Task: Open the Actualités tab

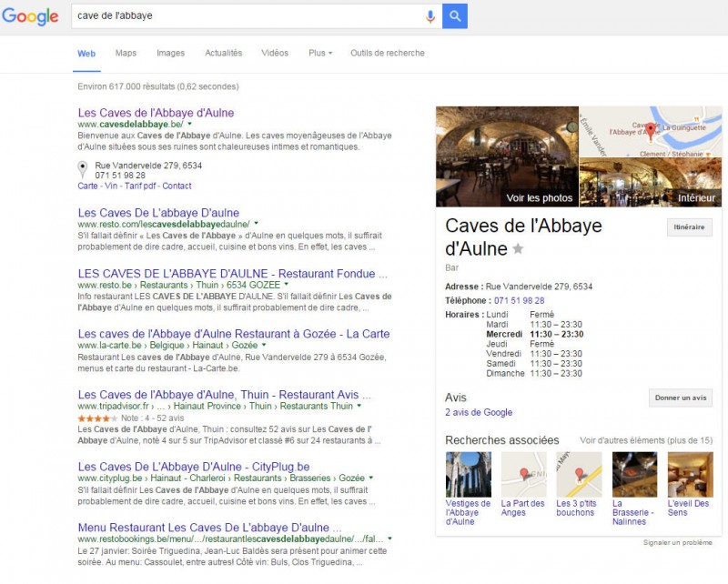Action: [x=223, y=53]
